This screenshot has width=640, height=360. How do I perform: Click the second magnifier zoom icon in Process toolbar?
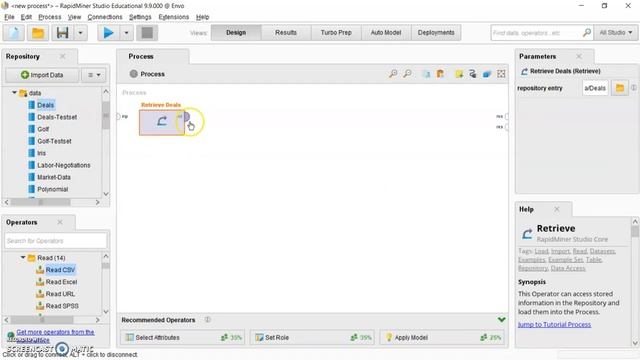tap(407, 74)
